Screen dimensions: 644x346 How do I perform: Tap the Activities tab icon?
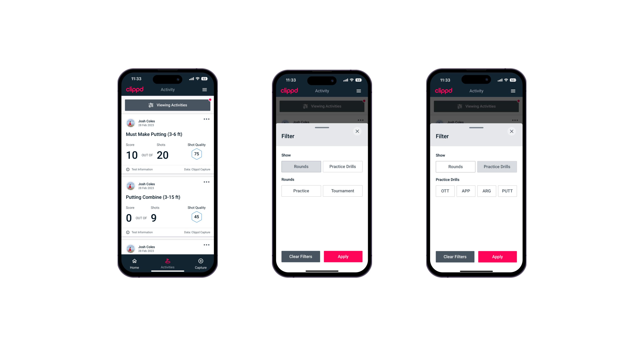coord(169,260)
